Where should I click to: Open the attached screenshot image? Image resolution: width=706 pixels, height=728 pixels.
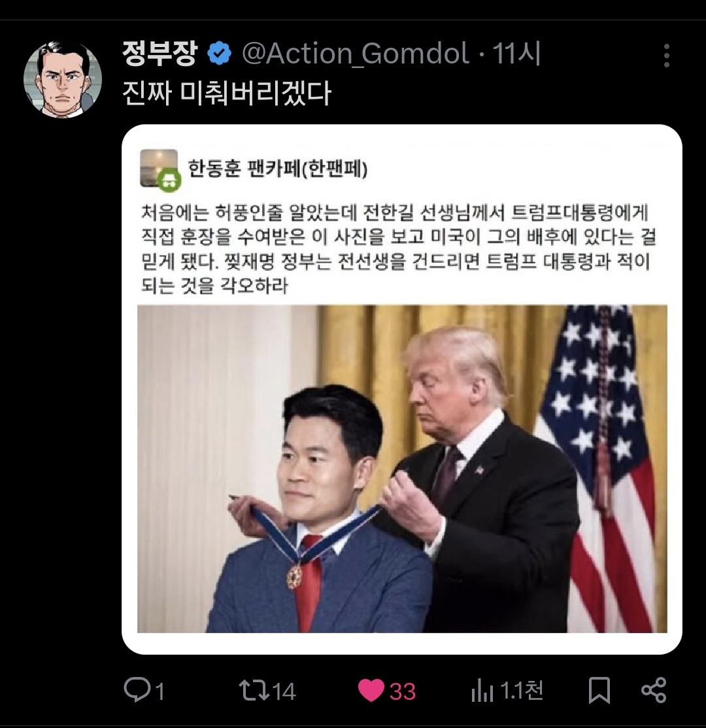click(402, 389)
